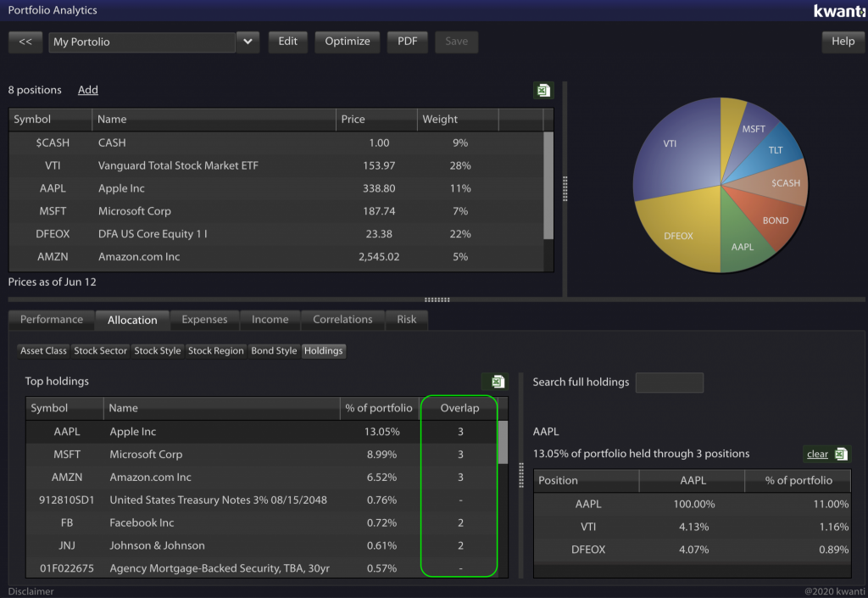Click the Search full holdings input
Image resolution: width=868 pixels, height=598 pixels.
670,382
